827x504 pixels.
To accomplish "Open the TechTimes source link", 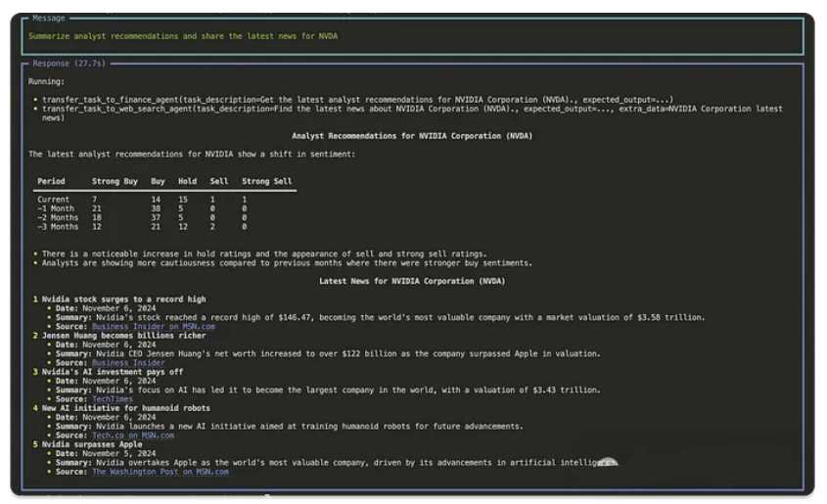I will coord(113,399).
